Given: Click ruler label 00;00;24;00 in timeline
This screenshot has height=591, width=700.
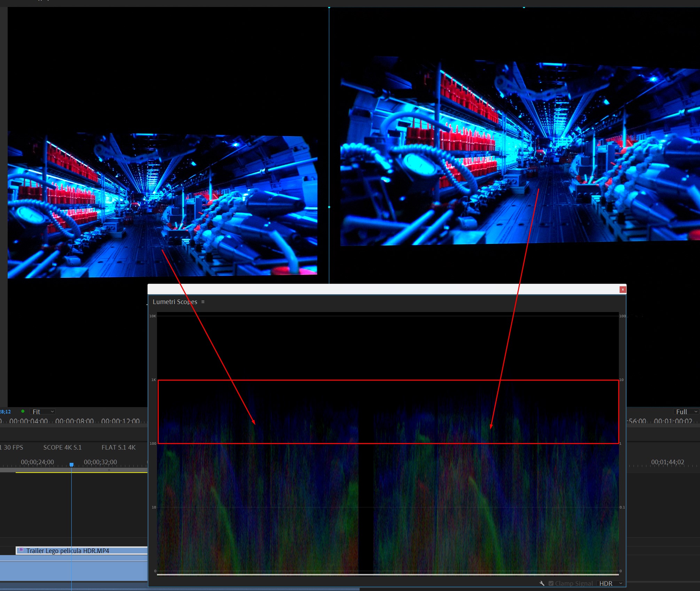Looking at the screenshot, I should click(37, 462).
